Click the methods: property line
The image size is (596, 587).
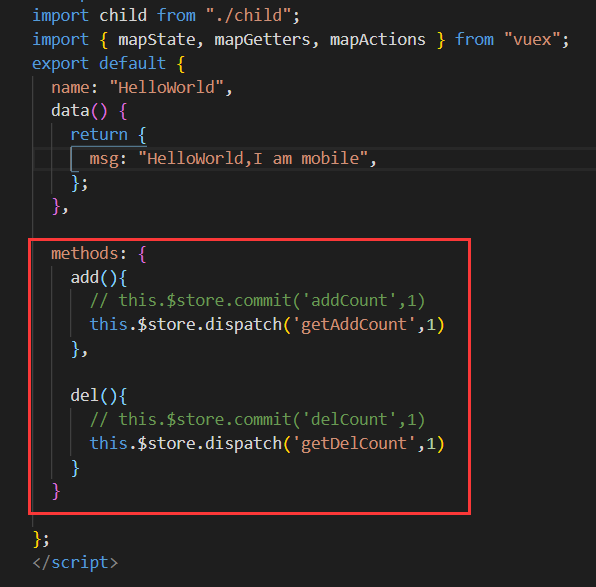coord(98,254)
